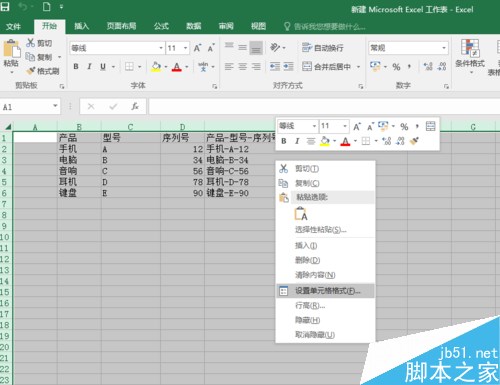Choose 选择性粘贴 in context menu
The width and height of the screenshot is (500, 385).
click(325, 230)
